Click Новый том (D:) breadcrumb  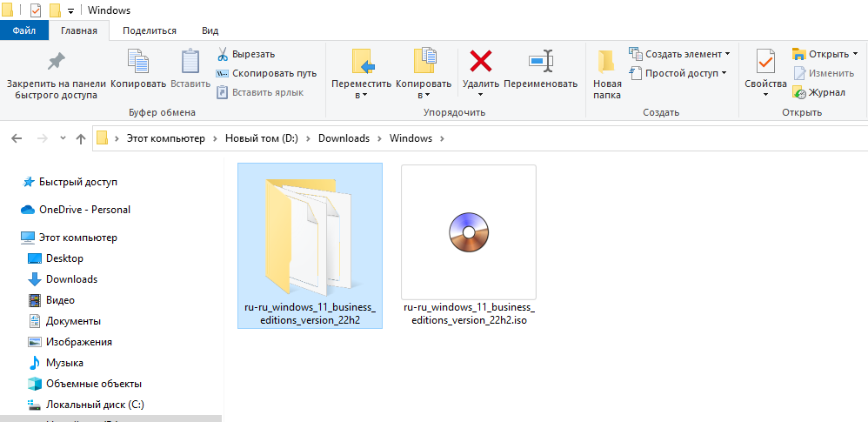[261, 138]
